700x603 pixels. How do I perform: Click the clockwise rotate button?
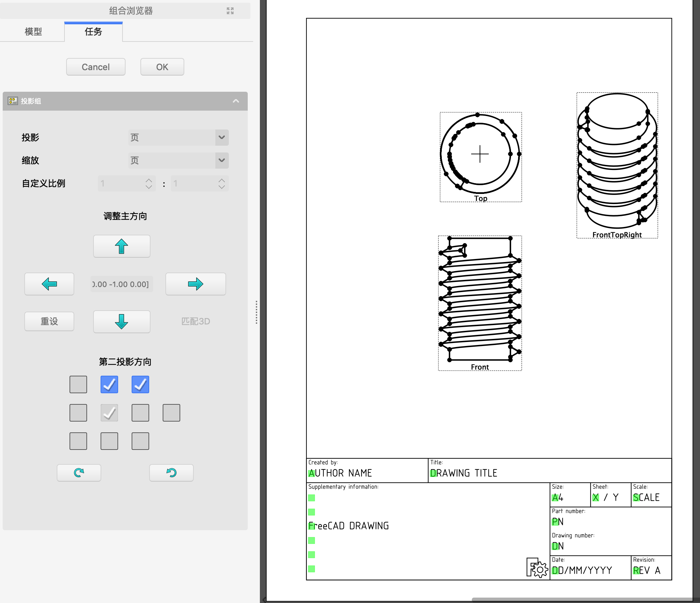79,473
